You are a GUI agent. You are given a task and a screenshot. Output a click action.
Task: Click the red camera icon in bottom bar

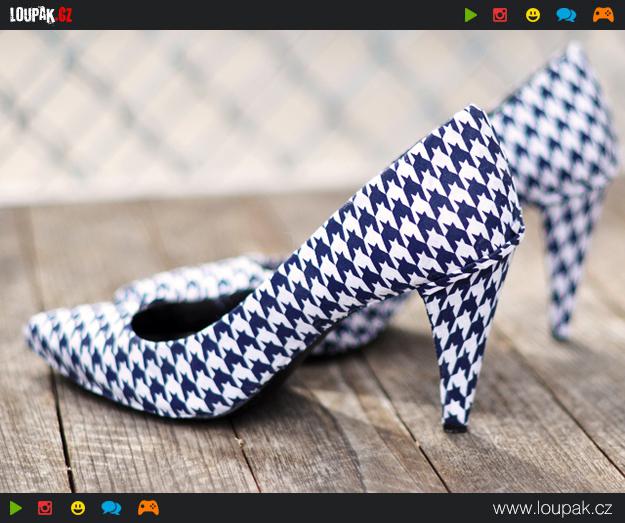coord(45,508)
